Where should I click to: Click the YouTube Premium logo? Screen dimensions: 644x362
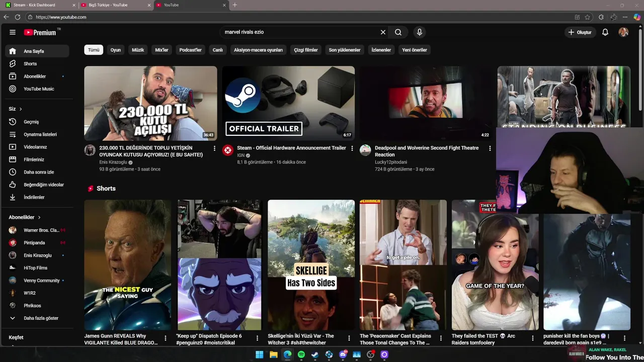(40, 32)
